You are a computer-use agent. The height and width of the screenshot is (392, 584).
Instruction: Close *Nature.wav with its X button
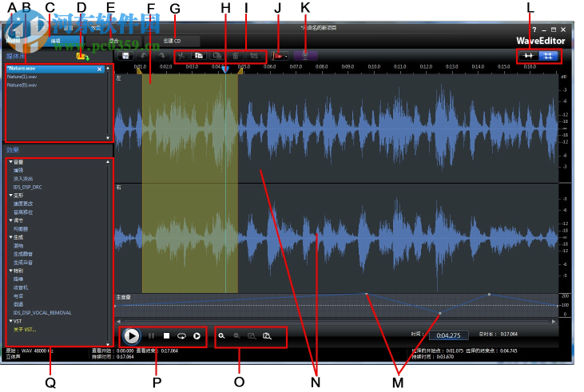point(99,69)
